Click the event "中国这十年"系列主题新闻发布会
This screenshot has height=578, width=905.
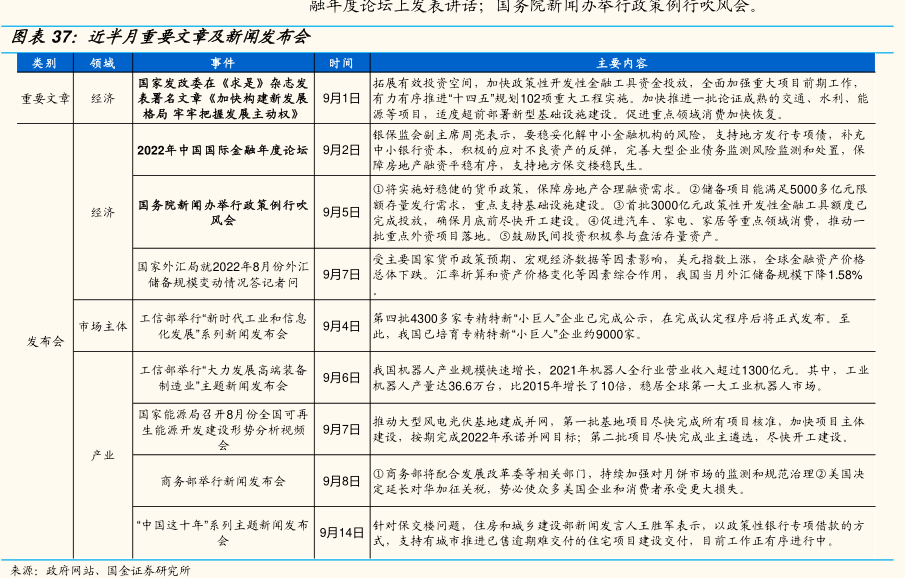[223, 532]
